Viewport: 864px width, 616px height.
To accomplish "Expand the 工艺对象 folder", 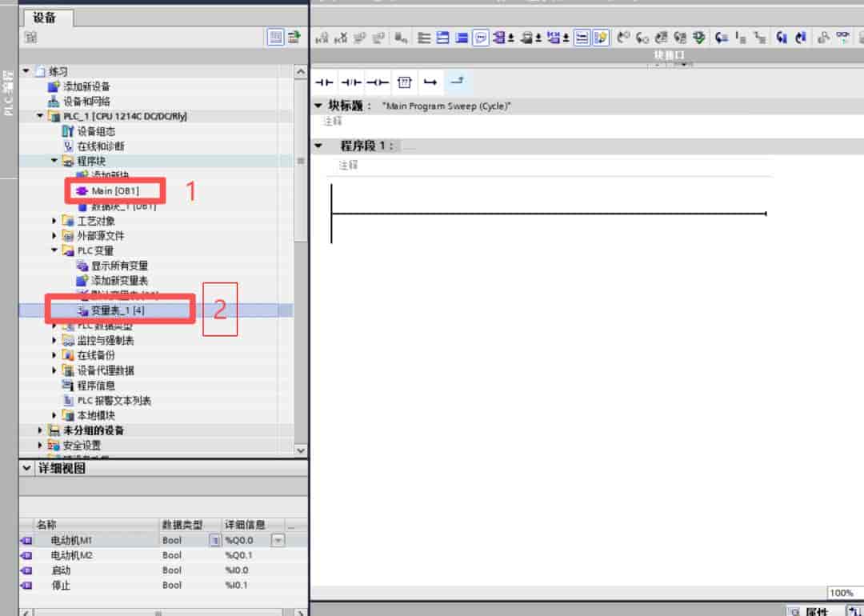I will [x=54, y=221].
